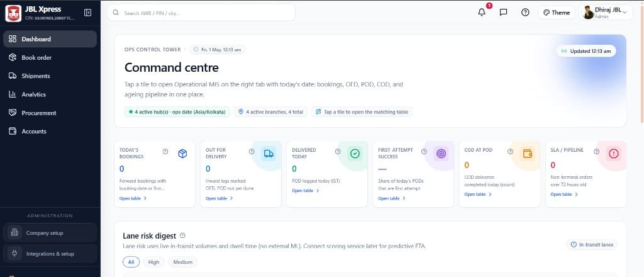This screenshot has width=644, height=277.
Task: Show info for Today's Bookings tile
Action: (x=165, y=151)
